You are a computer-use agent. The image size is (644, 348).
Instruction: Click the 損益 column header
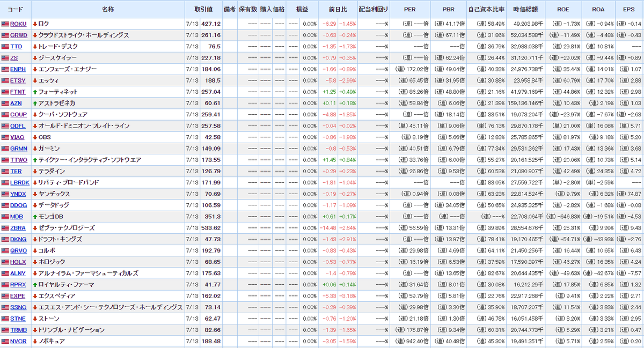click(x=302, y=9)
